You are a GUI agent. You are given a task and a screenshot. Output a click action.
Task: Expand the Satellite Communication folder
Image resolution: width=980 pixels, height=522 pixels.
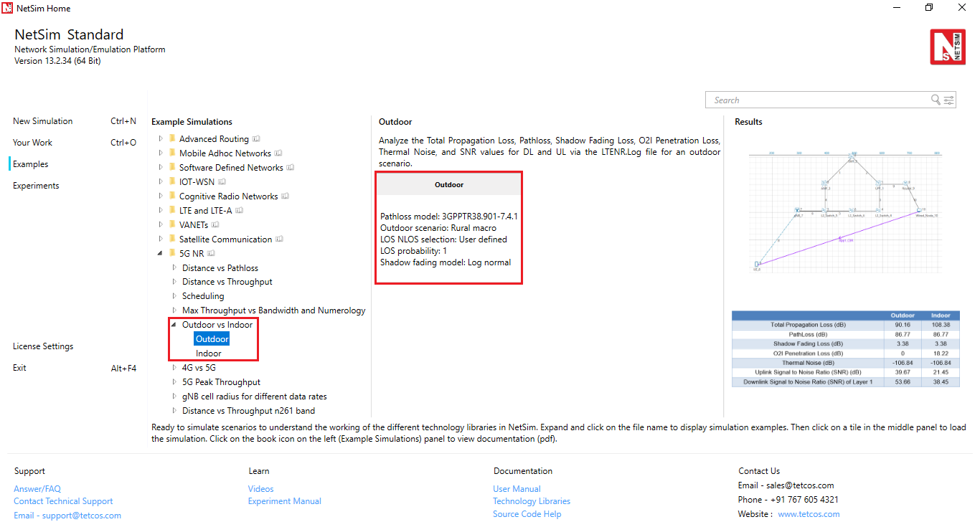pos(161,239)
